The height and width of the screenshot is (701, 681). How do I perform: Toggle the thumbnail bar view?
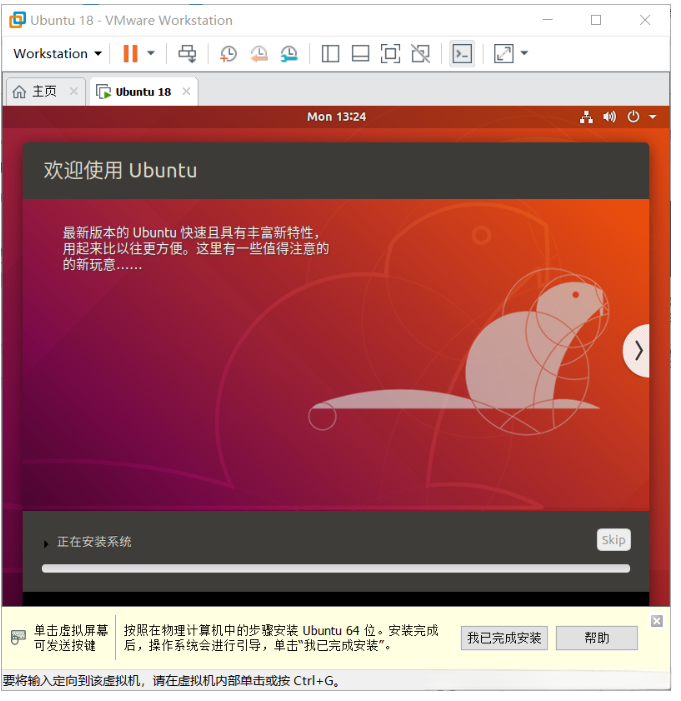(360, 54)
